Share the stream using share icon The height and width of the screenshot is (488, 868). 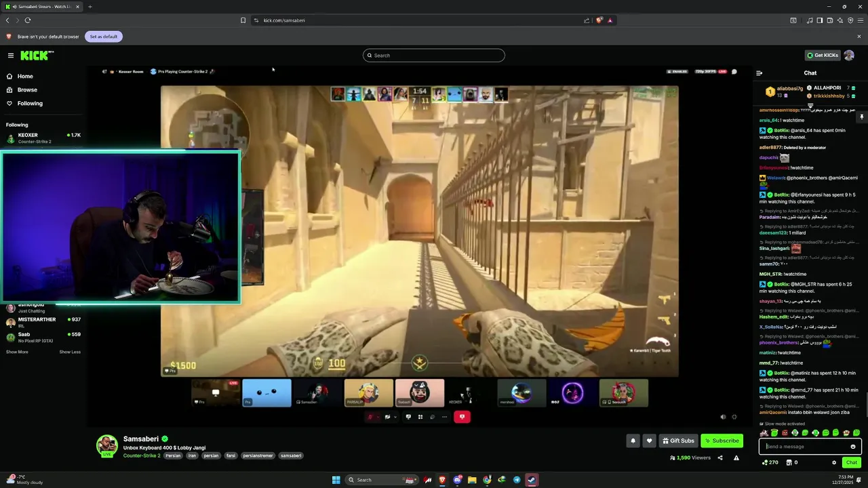(720, 458)
